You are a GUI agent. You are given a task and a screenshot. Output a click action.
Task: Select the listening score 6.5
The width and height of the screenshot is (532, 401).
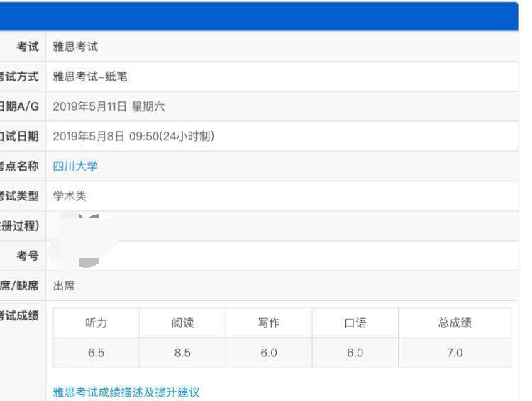[x=96, y=353]
